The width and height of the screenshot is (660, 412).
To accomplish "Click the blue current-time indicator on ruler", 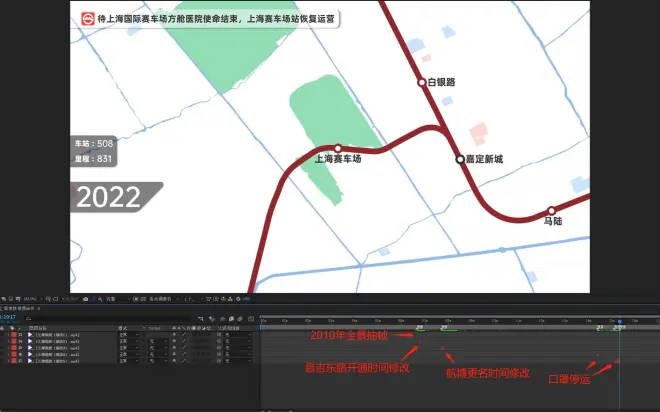I will (619, 321).
